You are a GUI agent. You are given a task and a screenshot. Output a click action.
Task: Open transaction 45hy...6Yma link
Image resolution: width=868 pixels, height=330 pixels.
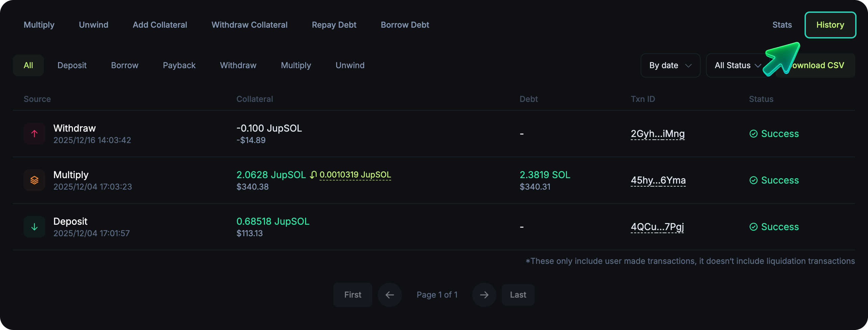(658, 181)
